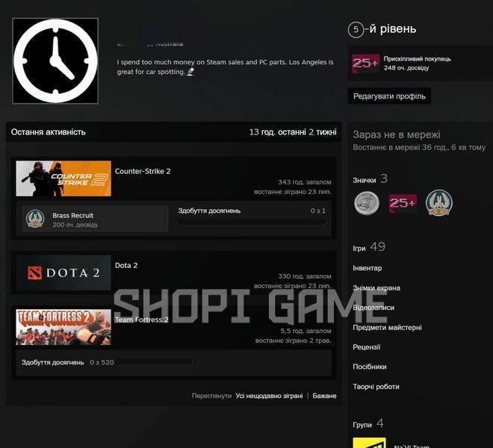This screenshot has height=448, width=493.
Task: Open the Посібники guides link
Action: point(370,367)
